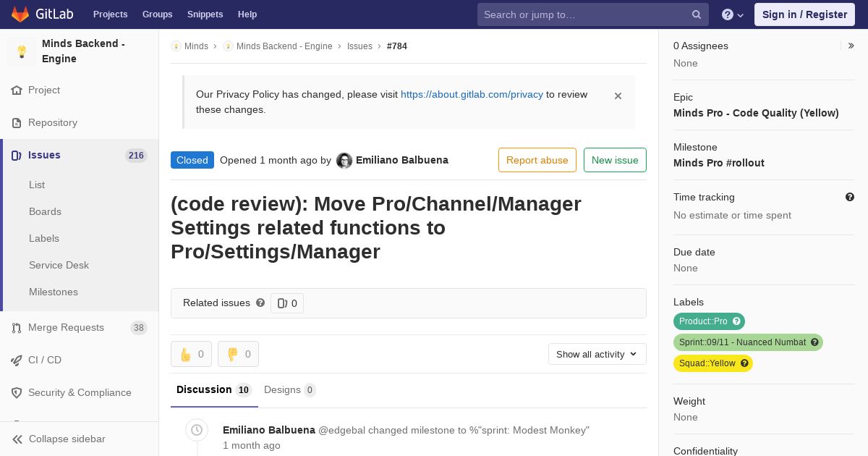Open Emiliano Balbuena in the activity note

[x=269, y=430]
